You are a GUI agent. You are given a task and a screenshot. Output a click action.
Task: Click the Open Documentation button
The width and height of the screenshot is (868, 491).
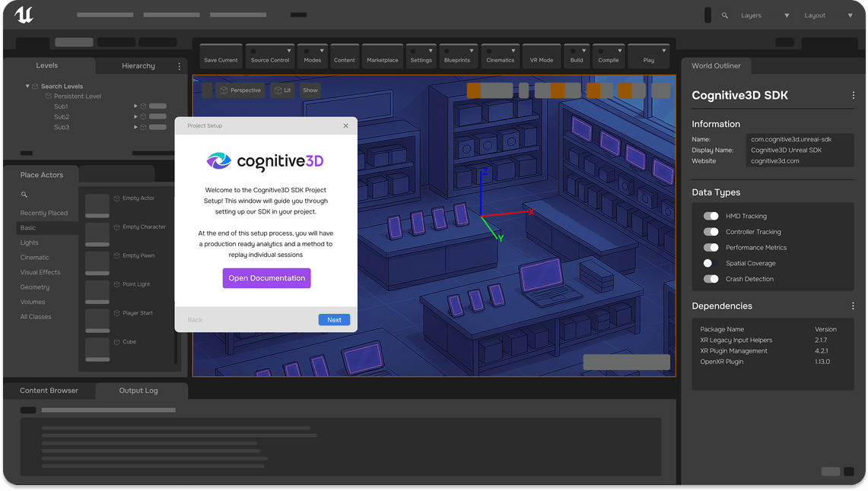pyautogui.click(x=266, y=278)
